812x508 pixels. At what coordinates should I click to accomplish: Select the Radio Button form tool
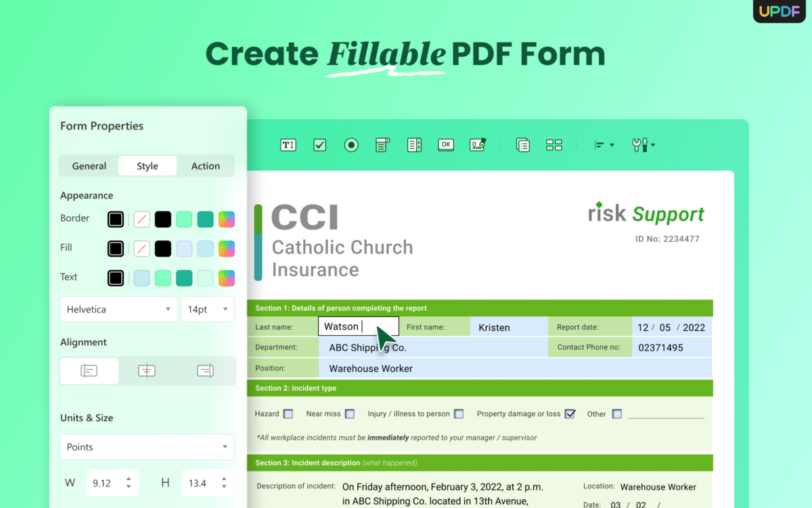tap(351, 144)
